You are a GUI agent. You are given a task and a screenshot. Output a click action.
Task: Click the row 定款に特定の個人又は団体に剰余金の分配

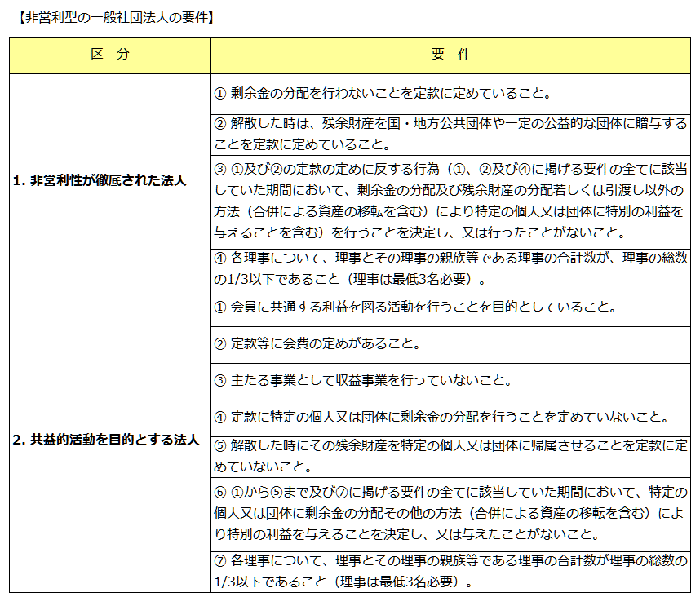pos(451,418)
